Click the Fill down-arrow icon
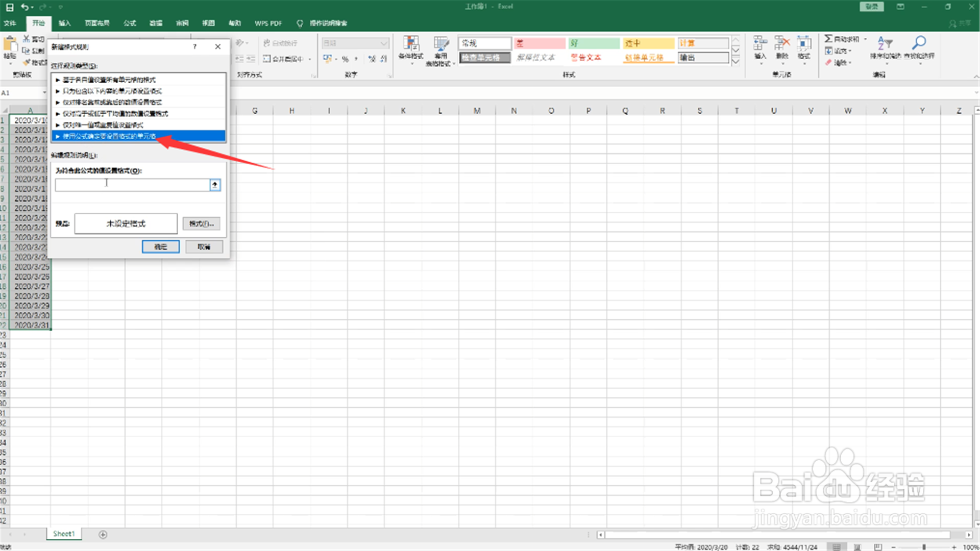 828,51
